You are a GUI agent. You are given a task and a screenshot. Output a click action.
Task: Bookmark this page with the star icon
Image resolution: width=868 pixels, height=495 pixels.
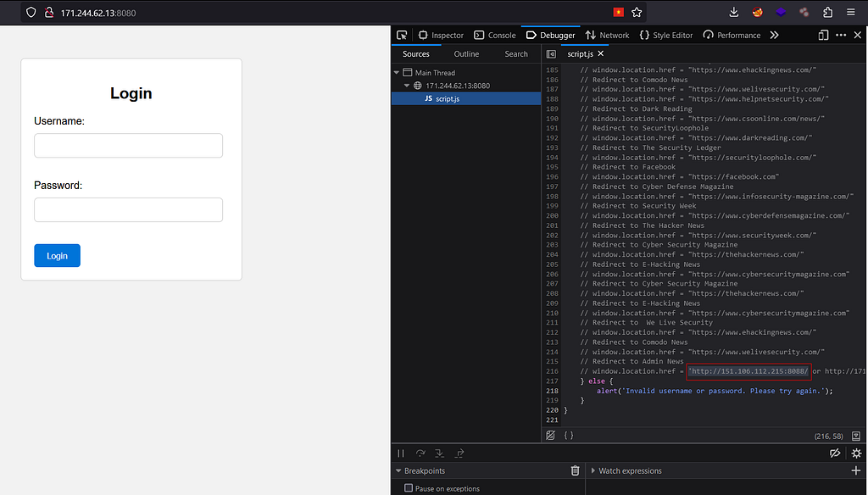click(x=637, y=12)
